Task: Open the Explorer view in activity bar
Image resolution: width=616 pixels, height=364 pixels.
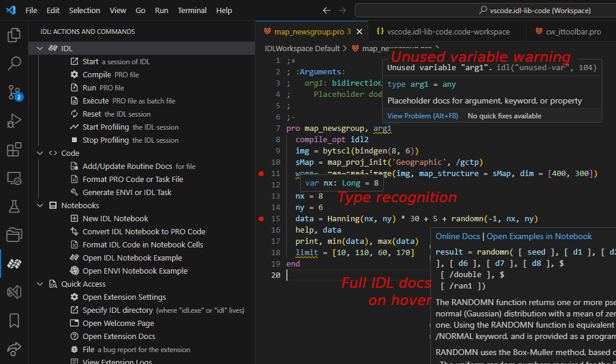Action: tap(14, 35)
